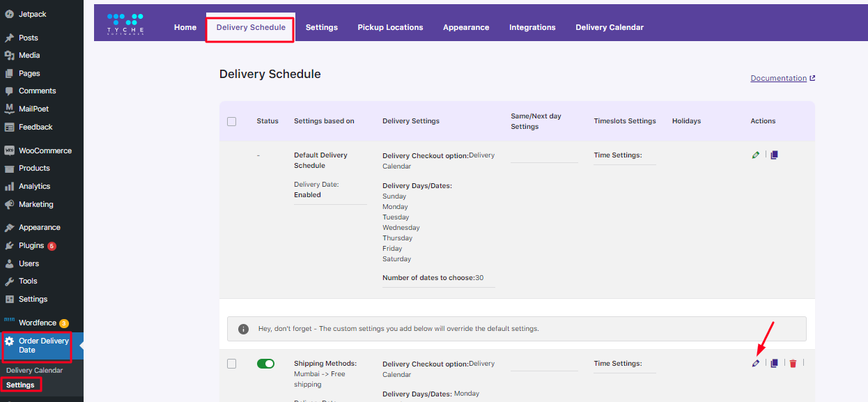This screenshot has width=868, height=402.
Task: Tick the select-all checkbox in table header
Action: 232,121
